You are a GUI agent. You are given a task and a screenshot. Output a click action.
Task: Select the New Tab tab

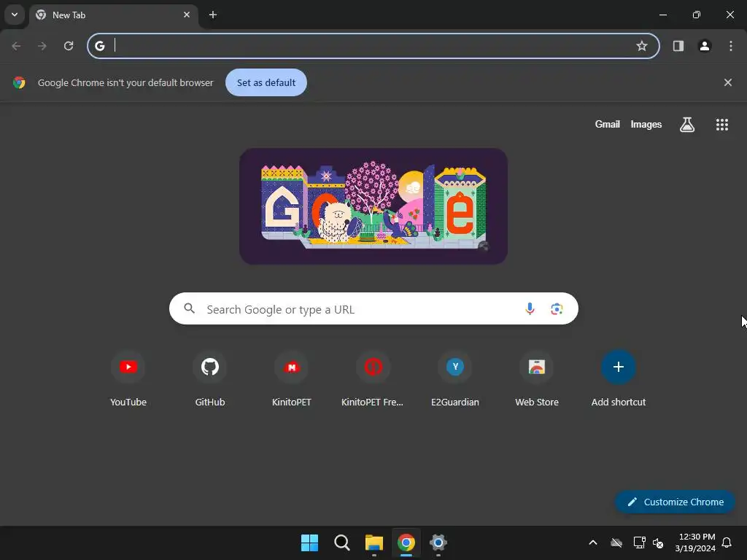pos(113,15)
